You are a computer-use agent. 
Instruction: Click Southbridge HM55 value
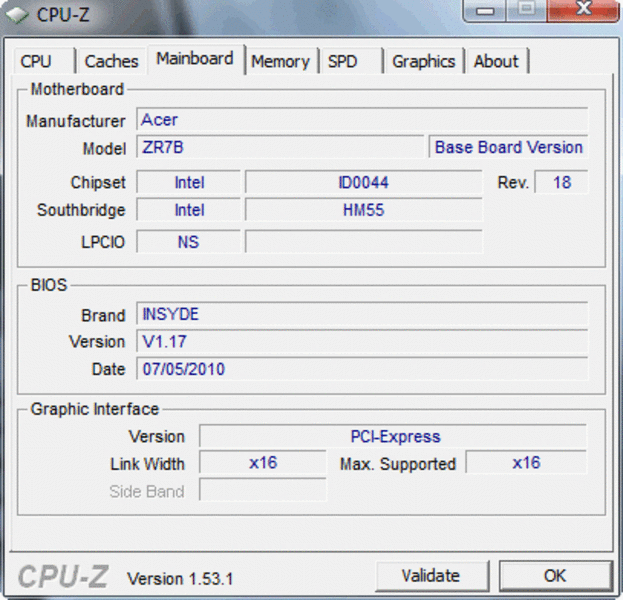coord(364,209)
